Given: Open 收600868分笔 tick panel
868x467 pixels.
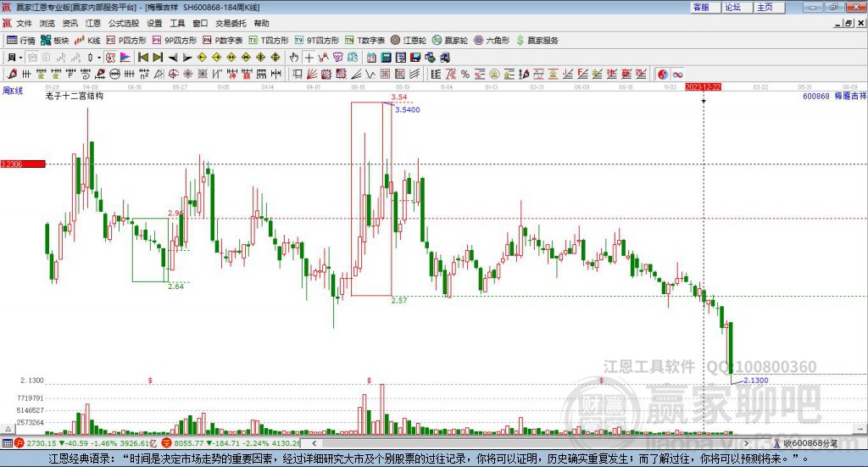Looking at the screenshot, I should coord(806,443).
